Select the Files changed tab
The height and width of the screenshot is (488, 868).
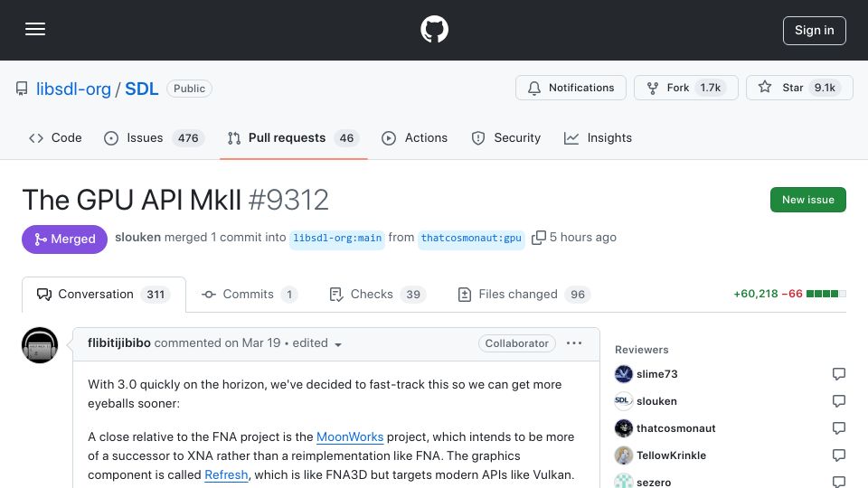(524, 295)
